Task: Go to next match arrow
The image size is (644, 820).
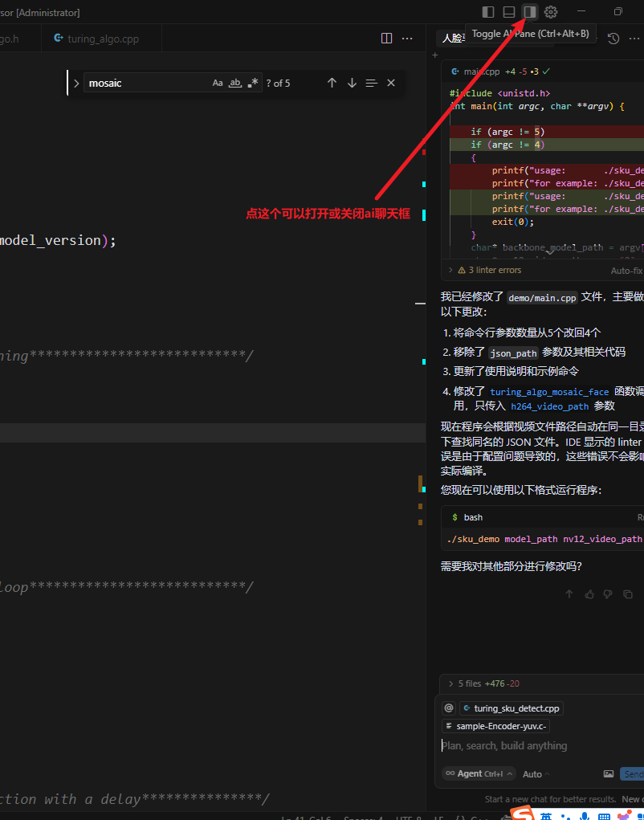Action: (352, 83)
